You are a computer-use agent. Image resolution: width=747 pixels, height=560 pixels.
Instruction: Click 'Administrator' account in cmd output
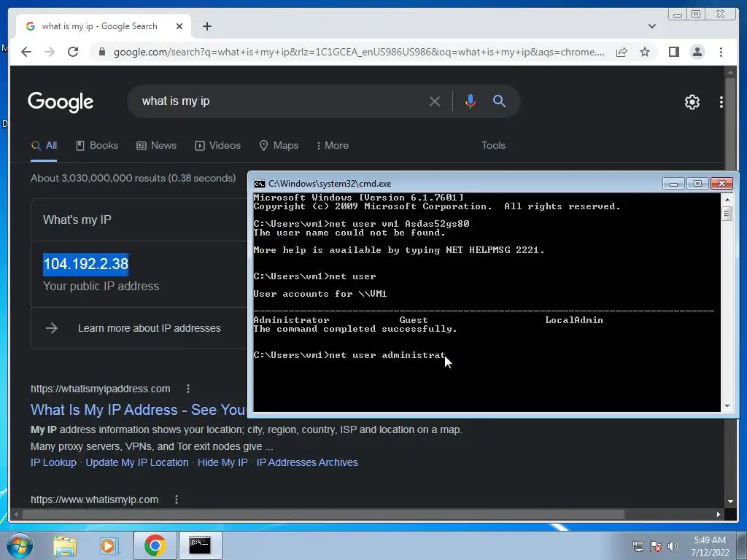coord(291,320)
